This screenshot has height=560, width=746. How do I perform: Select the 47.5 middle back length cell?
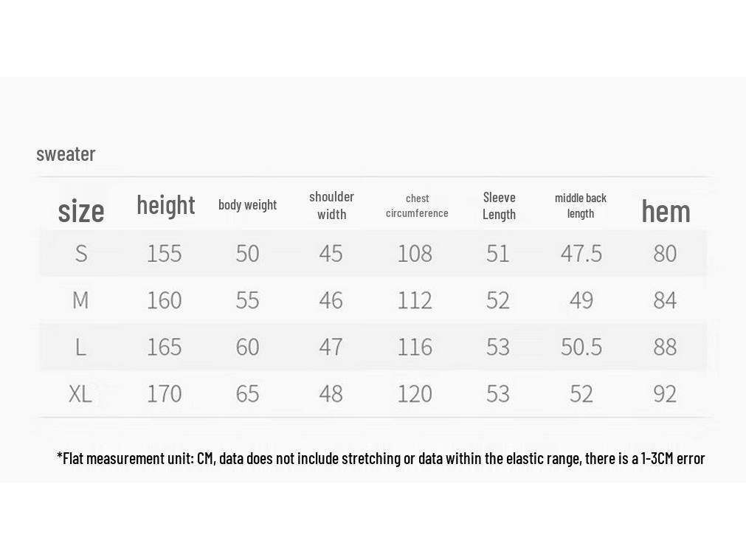point(581,254)
